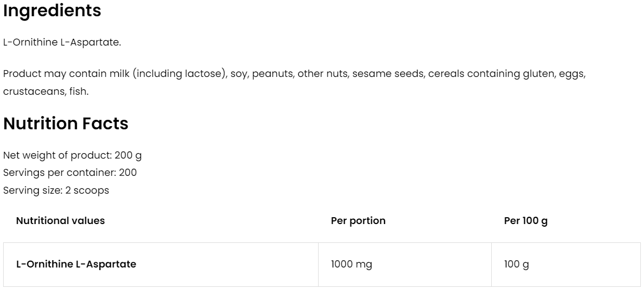Click the "Per 100 g" column header
Viewport: 644px width, 290px height.
pyautogui.click(x=526, y=221)
